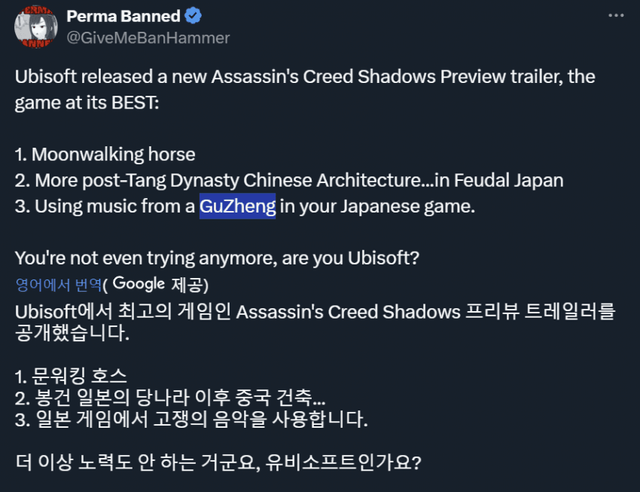This screenshot has height=492, width=640.
Task: Click the 'You're not even trying anymore' sentence
Action: (218, 258)
